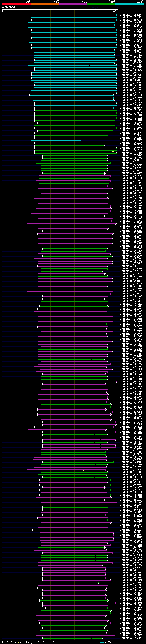Select the purple ~60% color legend bar
146x644 pixels.
click(73, 4)
